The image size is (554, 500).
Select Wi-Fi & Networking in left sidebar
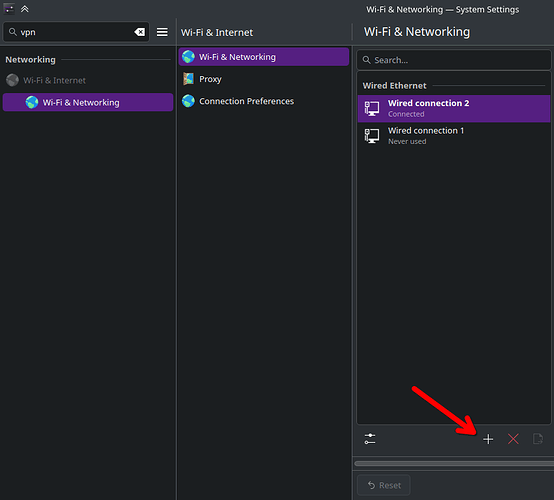coord(88,102)
